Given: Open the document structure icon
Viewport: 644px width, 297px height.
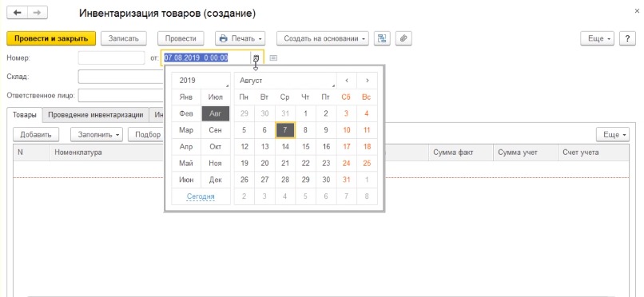Looking at the screenshot, I should (383, 38).
